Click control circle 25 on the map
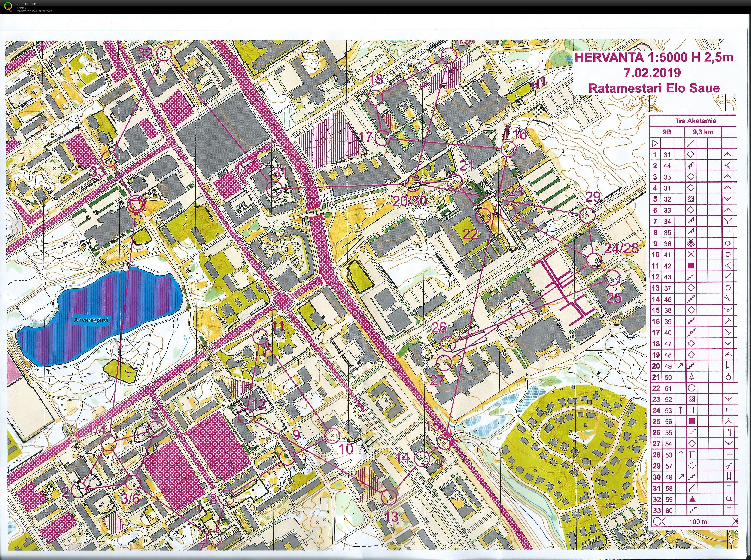The height and width of the screenshot is (560, 751). pyautogui.click(x=612, y=278)
